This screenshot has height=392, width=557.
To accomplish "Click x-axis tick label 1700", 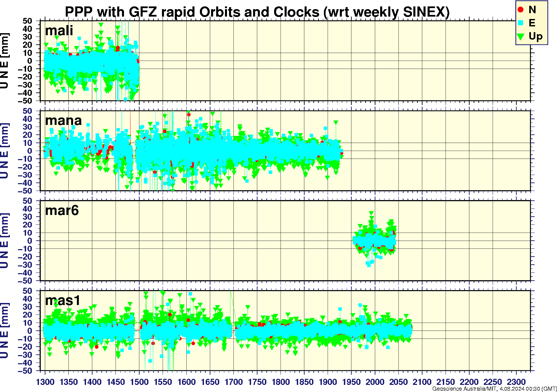I will [233, 382].
